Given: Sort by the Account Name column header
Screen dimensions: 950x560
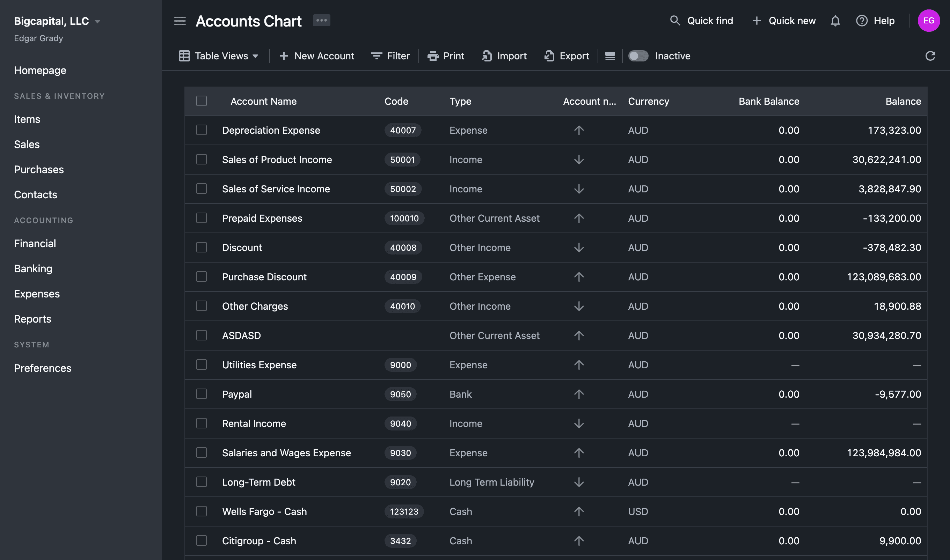Looking at the screenshot, I should 263,101.
